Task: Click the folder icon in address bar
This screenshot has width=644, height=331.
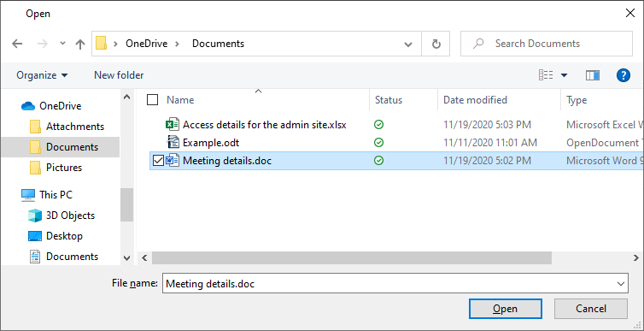Action: click(x=101, y=43)
